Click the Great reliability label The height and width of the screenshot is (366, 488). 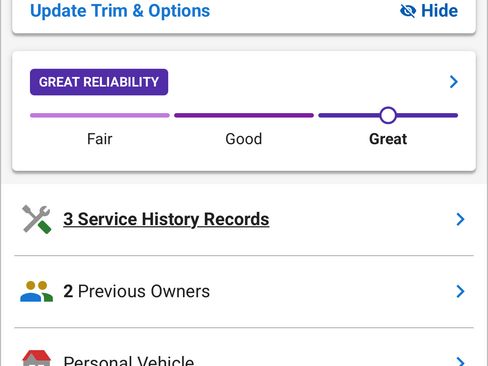[x=388, y=139]
